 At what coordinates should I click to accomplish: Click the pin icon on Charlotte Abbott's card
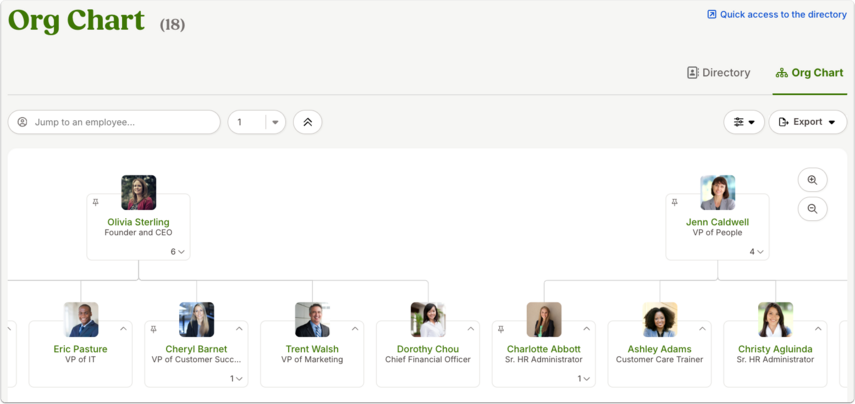(501, 329)
